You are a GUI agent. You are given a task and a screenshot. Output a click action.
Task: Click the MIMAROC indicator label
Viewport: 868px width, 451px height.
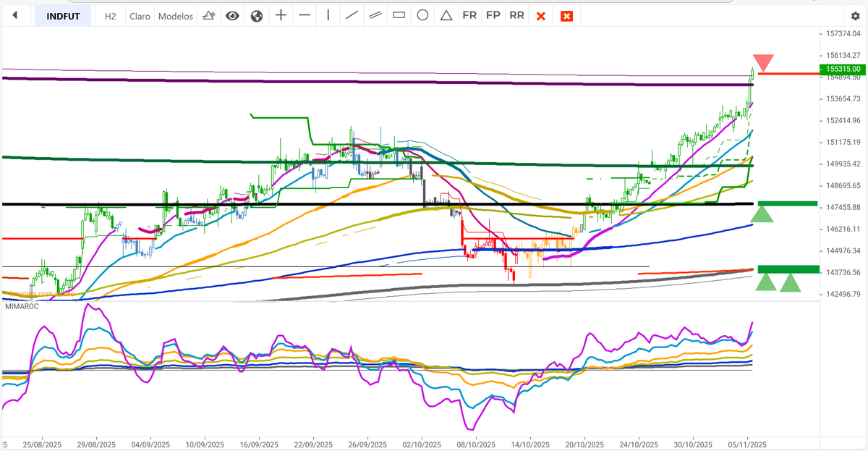[22, 306]
